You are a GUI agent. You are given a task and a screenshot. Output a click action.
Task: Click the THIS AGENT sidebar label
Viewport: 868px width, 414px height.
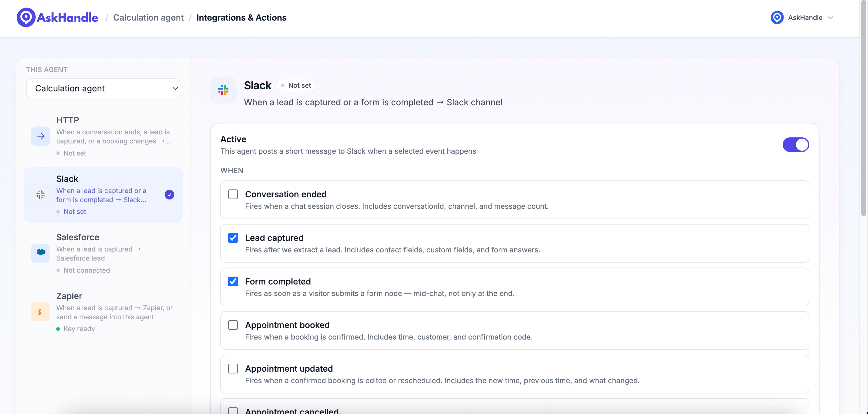(47, 70)
